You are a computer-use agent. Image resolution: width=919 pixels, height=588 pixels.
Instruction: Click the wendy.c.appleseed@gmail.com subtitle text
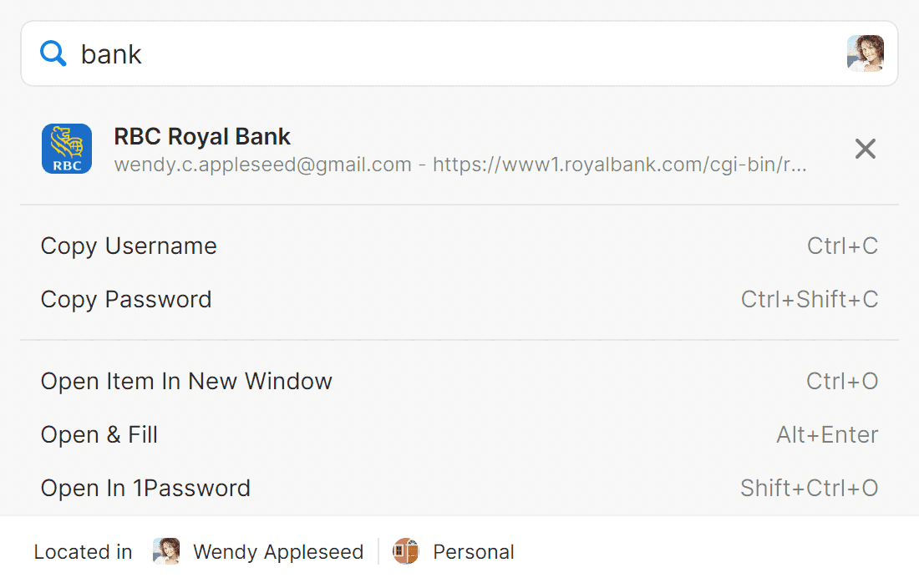click(262, 165)
